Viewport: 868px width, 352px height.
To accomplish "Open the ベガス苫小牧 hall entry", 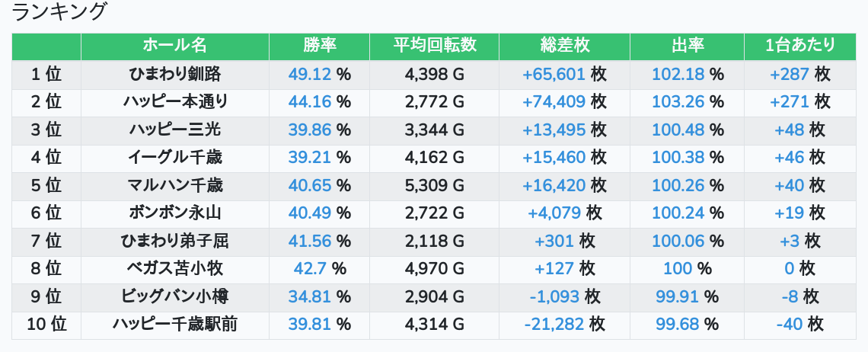I will point(175,269).
